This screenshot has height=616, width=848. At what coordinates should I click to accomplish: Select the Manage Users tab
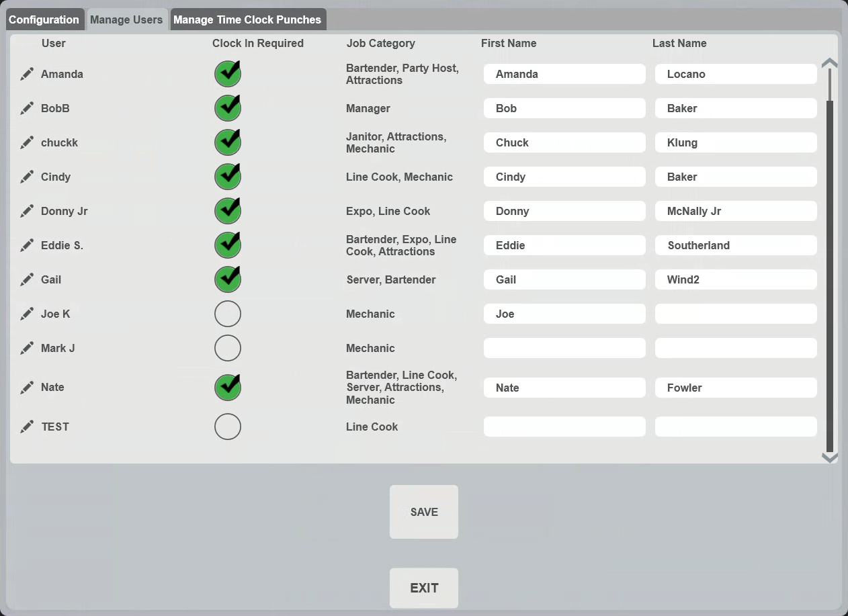pos(126,19)
